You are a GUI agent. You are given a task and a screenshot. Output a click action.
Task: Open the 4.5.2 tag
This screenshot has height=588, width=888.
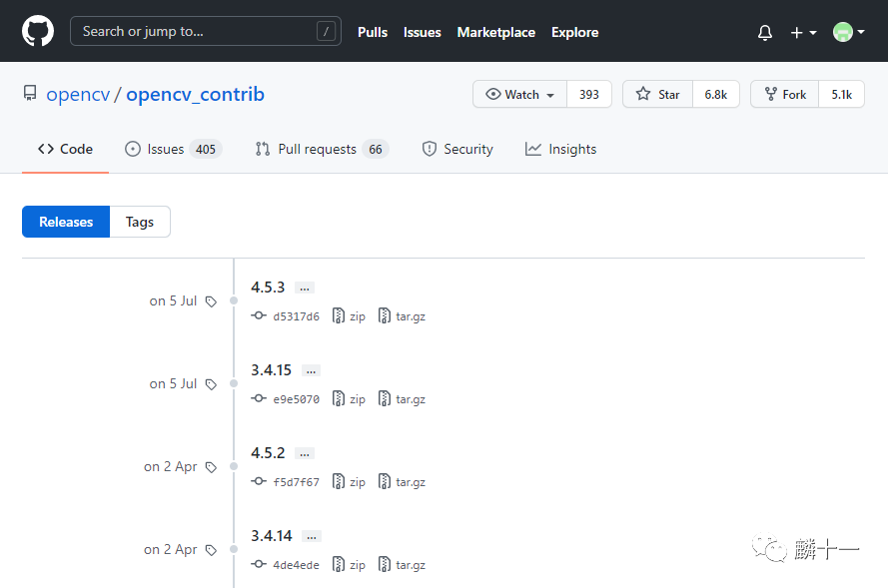click(x=268, y=453)
